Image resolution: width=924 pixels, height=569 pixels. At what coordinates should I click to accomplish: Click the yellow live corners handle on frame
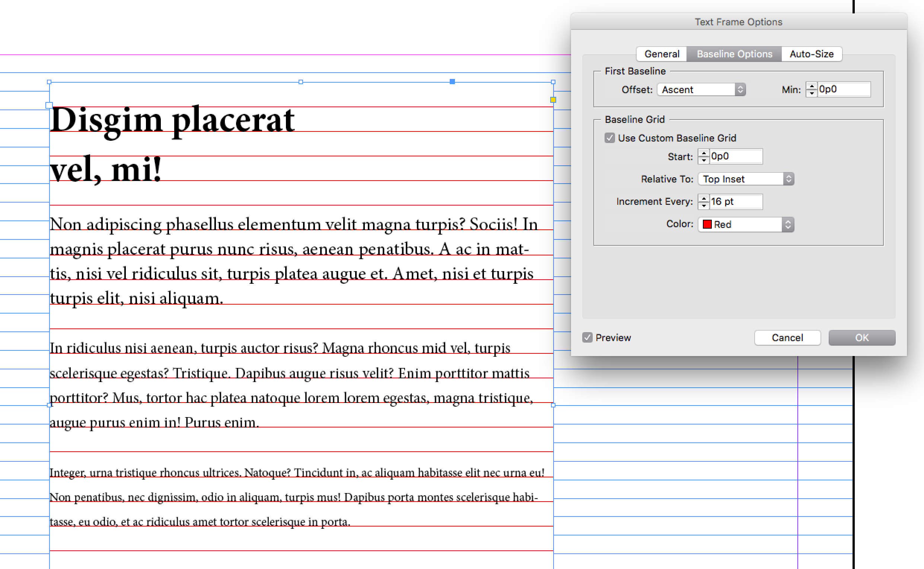click(x=553, y=100)
